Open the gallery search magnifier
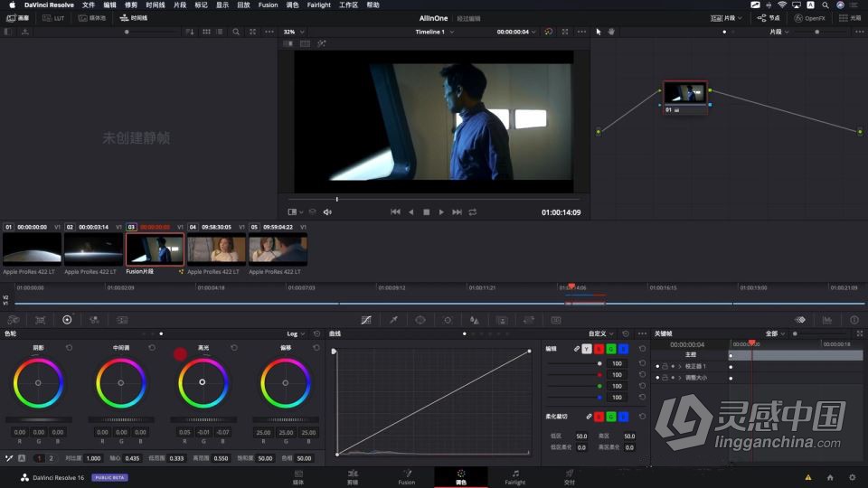 coord(236,32)
